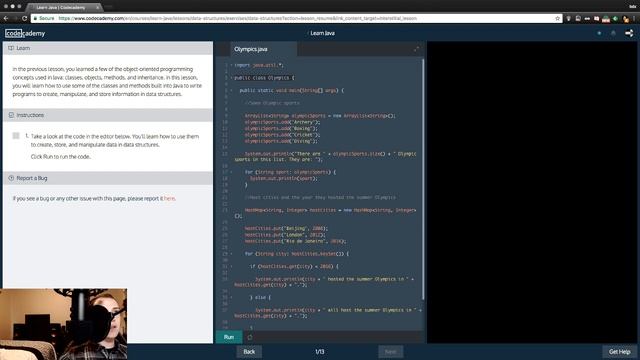Run the code with the Run button
Screen dimensions: 640x360
(229, 337)
